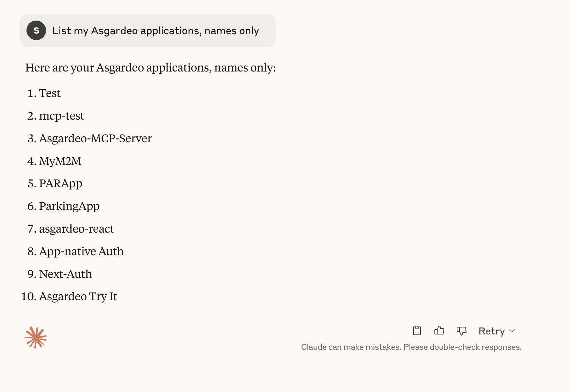Copy the response with clipboard icon
This screenshot has width=569, height=392.
pos(417,331)
